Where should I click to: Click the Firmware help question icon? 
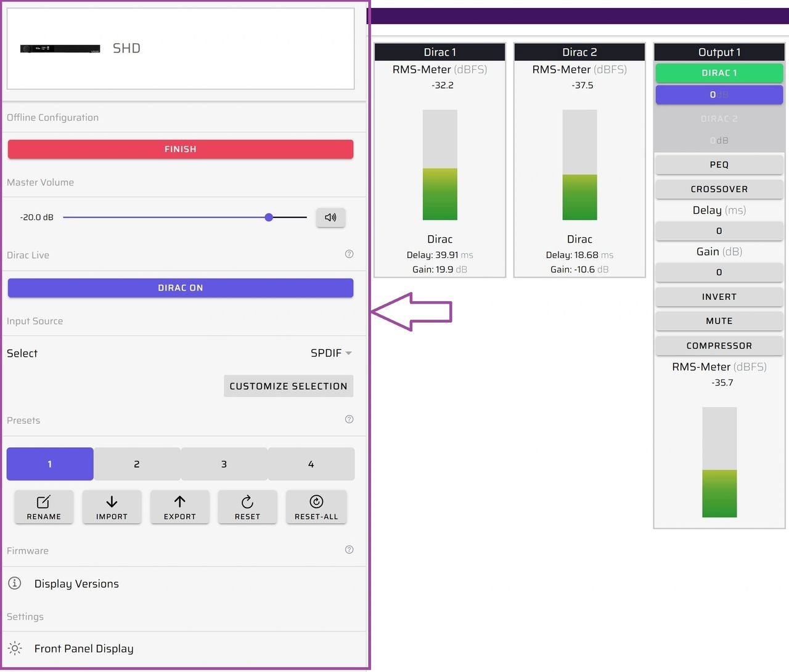click(x=349, y=549)
